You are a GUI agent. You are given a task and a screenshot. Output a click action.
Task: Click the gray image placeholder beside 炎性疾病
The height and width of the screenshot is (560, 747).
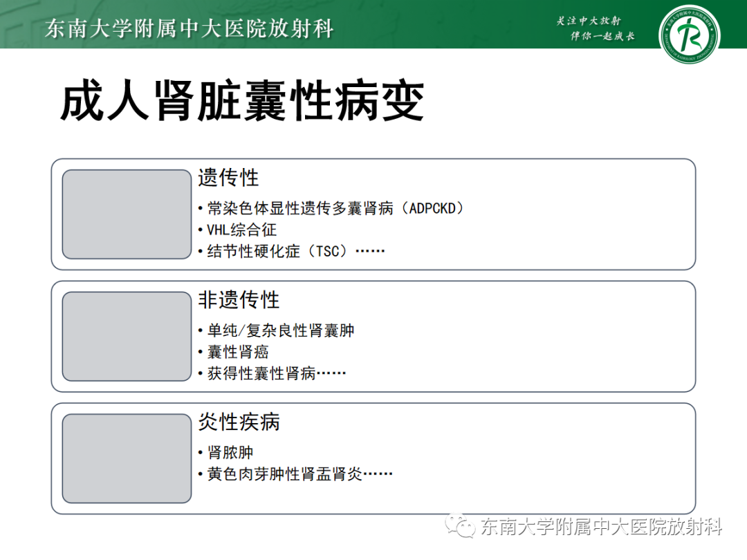(x=127, y=458)
